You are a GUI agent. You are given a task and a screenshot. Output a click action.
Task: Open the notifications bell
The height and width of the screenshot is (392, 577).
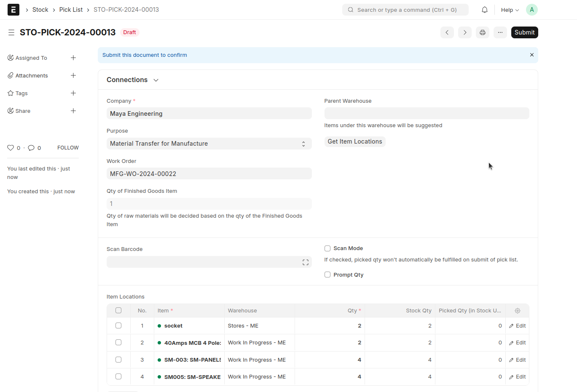pyautogui.click(x=484, y=10)
